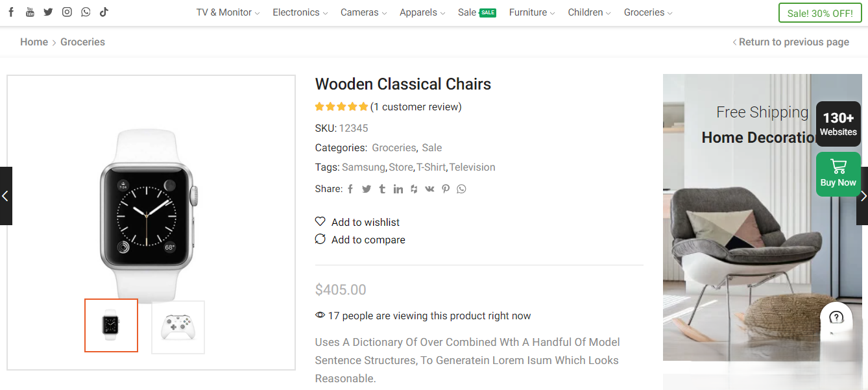Share the product on Pinterest

click(445, 188)
